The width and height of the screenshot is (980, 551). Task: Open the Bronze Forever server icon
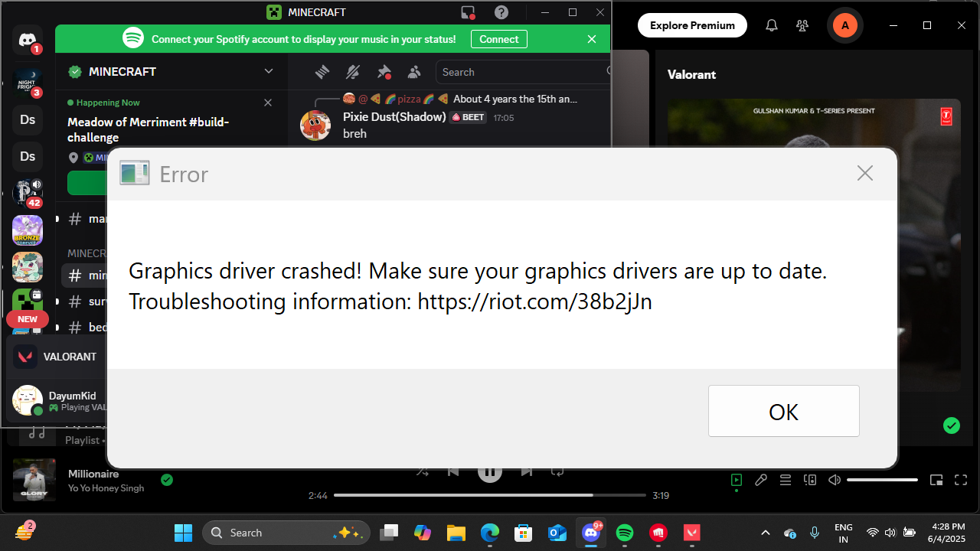coord(28,230)
